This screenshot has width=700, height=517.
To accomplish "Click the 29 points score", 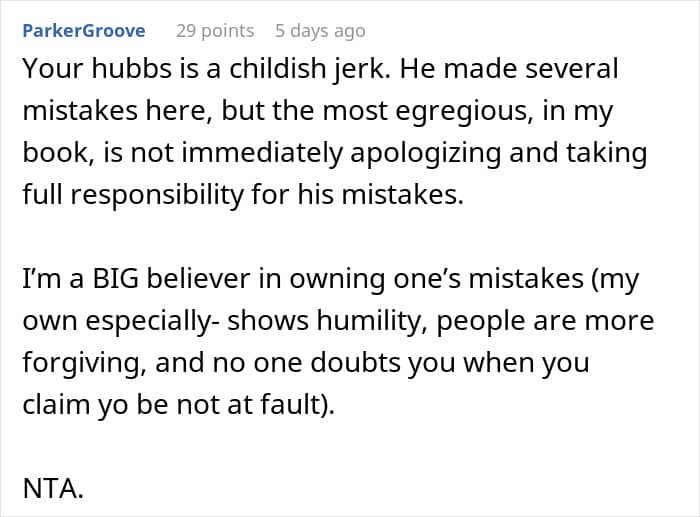I will click(215, 31).
